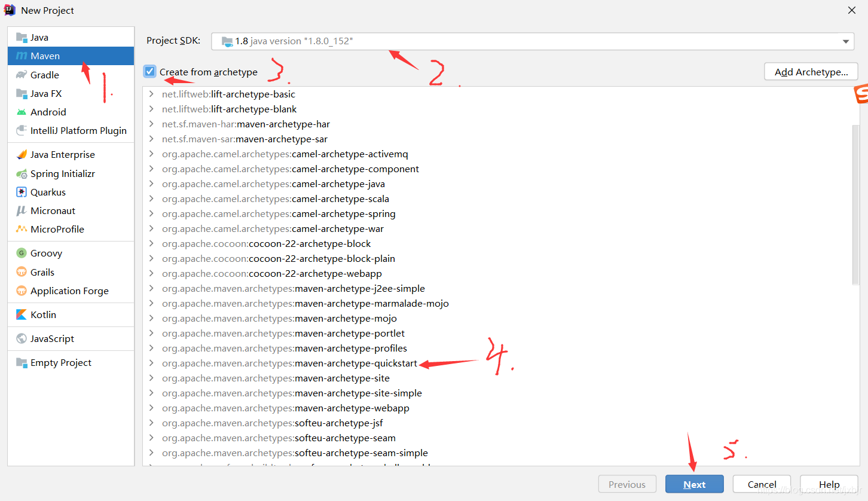Select maven-archetype-quickstart archetype
The width and height of the screenshot is (868, 501).
point(290,363)
